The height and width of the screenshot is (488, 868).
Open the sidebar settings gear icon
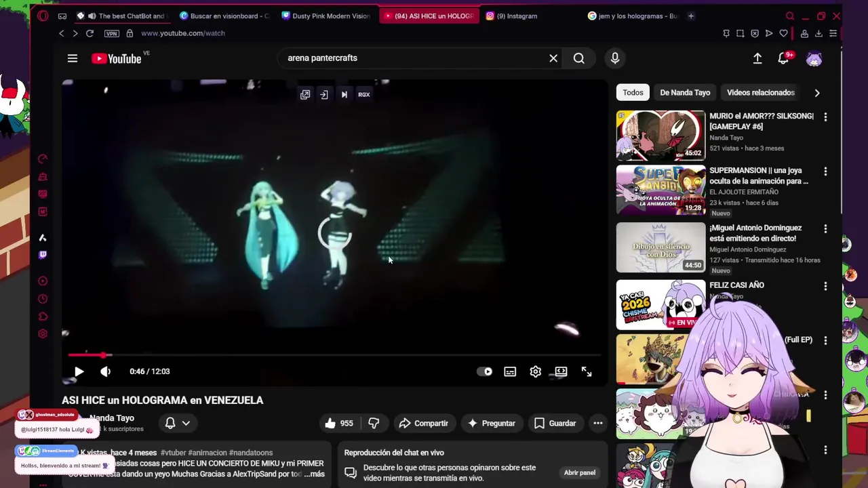tap(43, 333)
